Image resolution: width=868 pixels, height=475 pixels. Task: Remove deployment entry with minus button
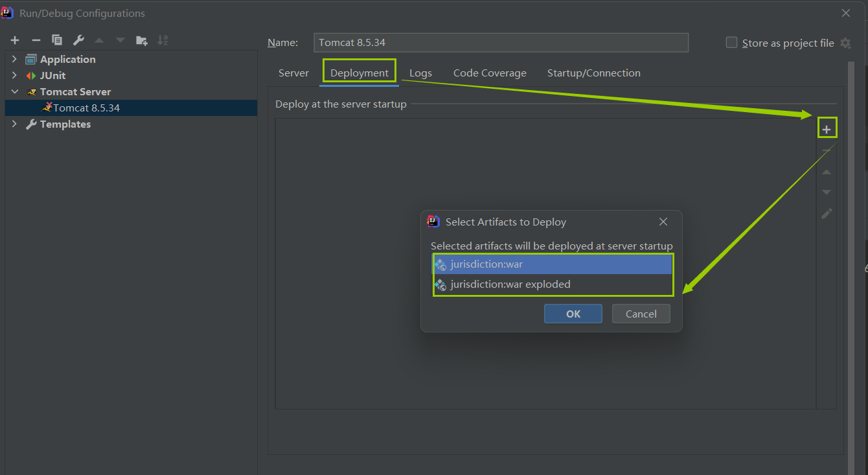[827, 150]
